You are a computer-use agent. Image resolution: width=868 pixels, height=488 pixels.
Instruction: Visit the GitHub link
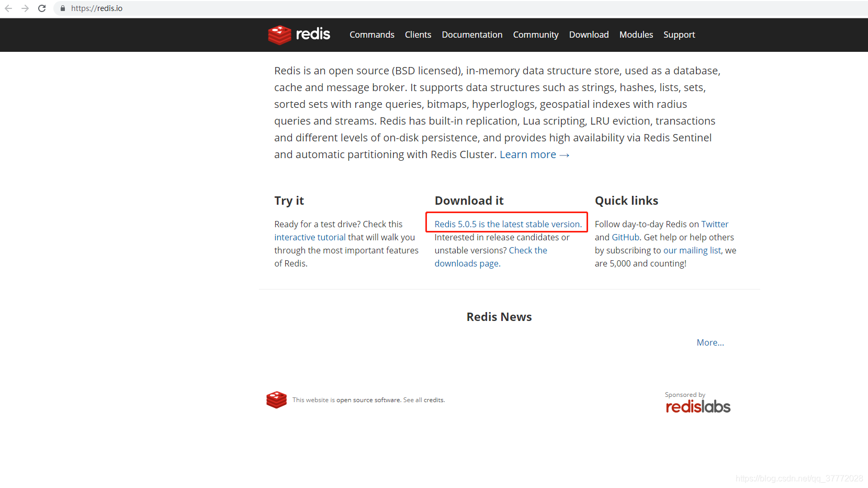[626, 237]
